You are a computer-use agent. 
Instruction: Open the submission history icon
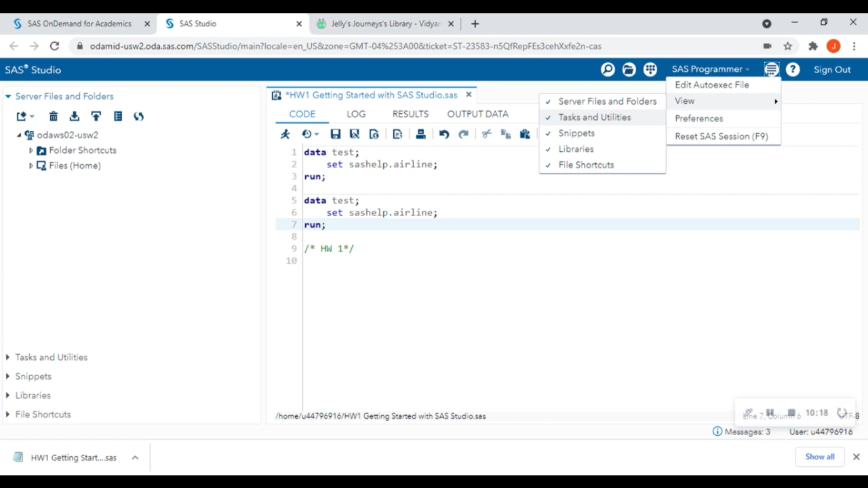click(x=310, y=134)
